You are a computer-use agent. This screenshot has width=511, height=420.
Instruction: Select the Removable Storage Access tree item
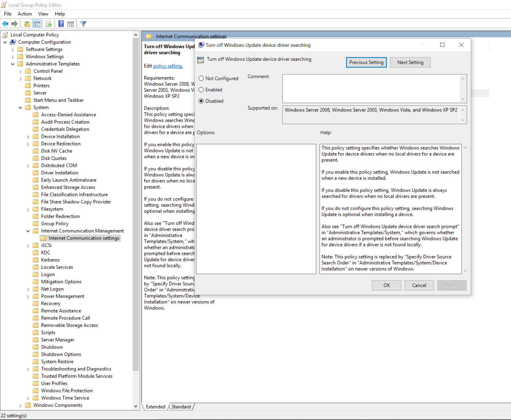tap(70, 325)
